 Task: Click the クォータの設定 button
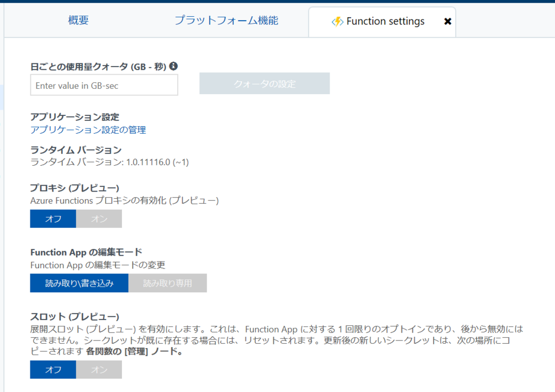(264, 83)
